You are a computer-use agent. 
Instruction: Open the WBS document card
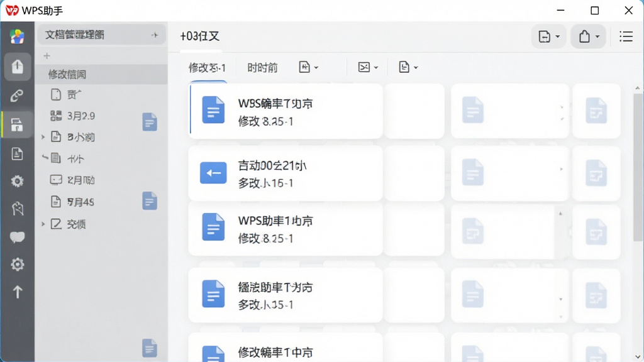click(286, 111)
